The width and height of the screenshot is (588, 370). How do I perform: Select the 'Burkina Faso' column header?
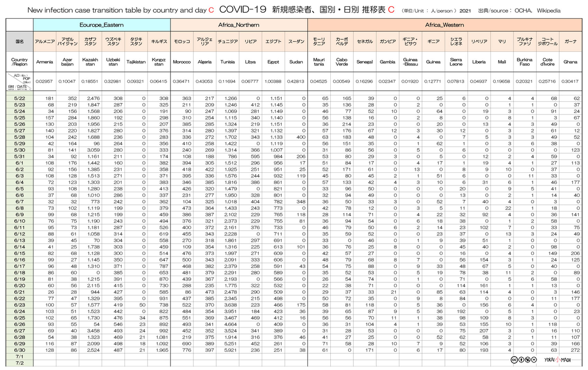click(524, 62)
